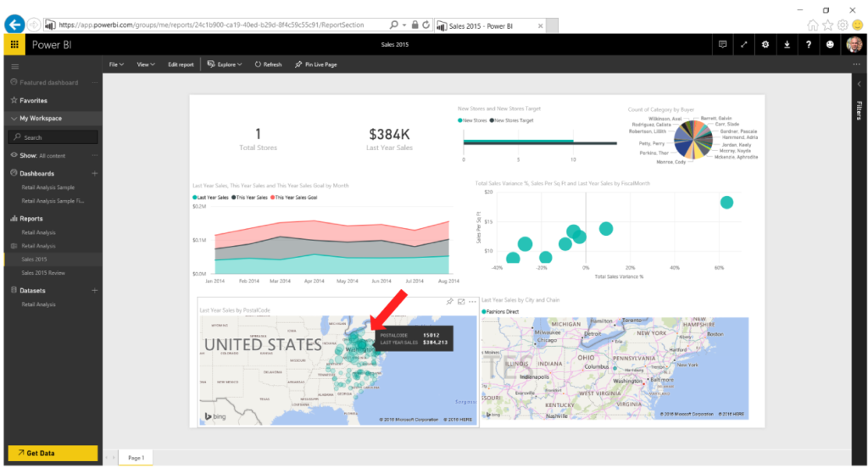Open the Sales 2015 Review report
868x468 pixels.
pyautogui.click(x=43, y=273)
